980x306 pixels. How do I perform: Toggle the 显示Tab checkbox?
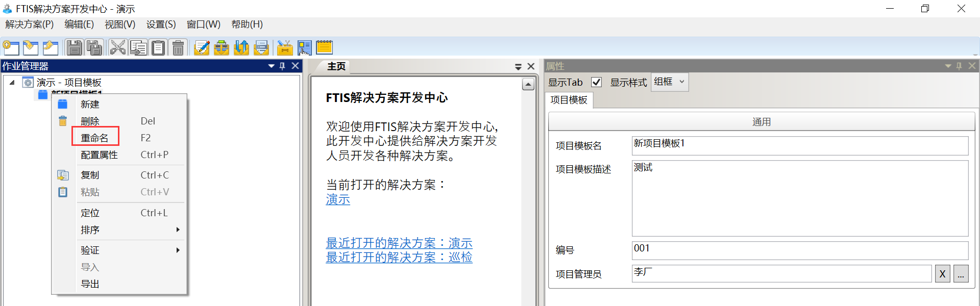[596, 82]
